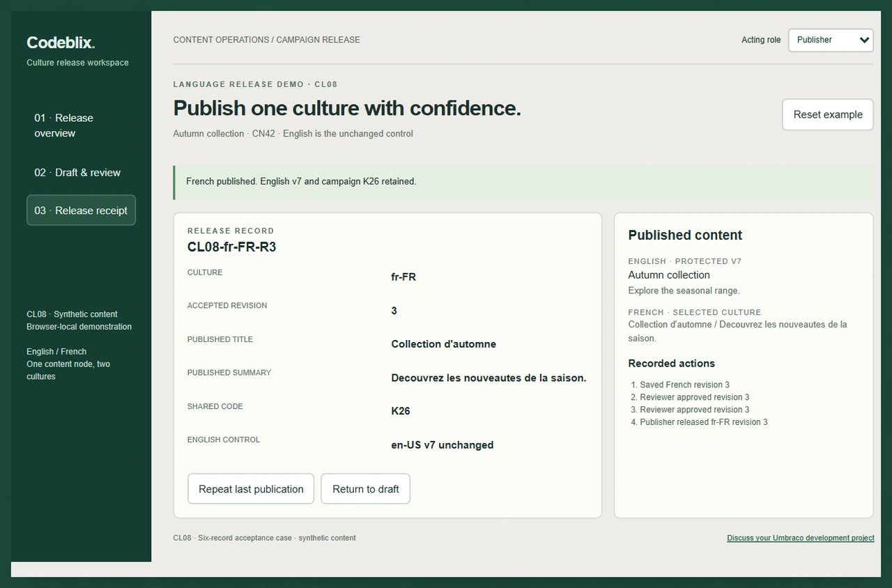892x588 pixels.
Task: Click the culture value fr-FR
Action: tap(403, 277)
